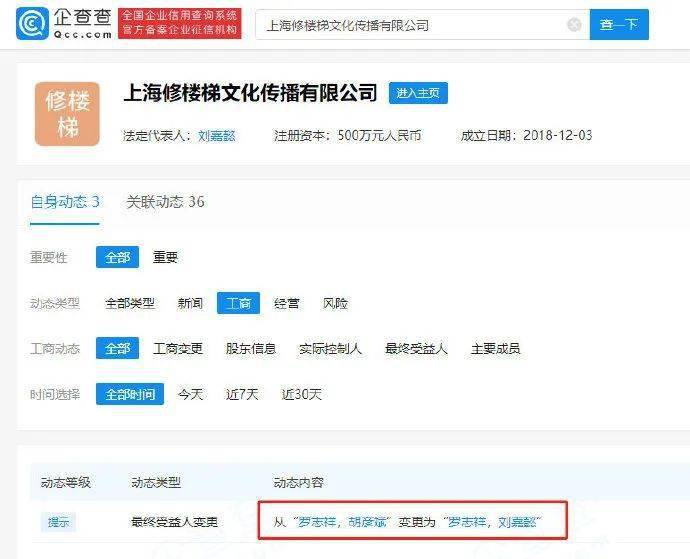Click the 进入主页 button

[418, 93]
